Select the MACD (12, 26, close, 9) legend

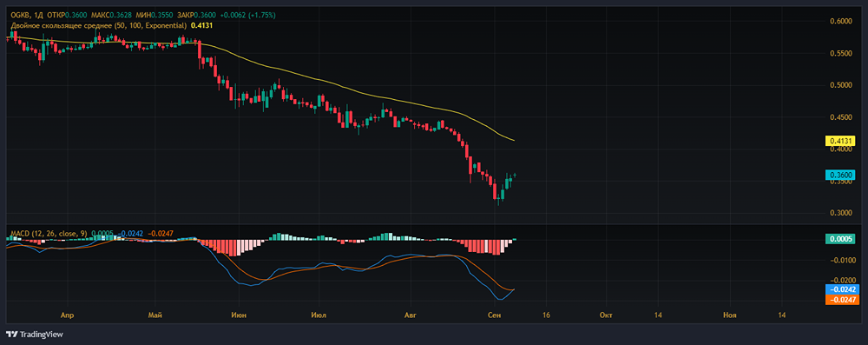point(49,234)
